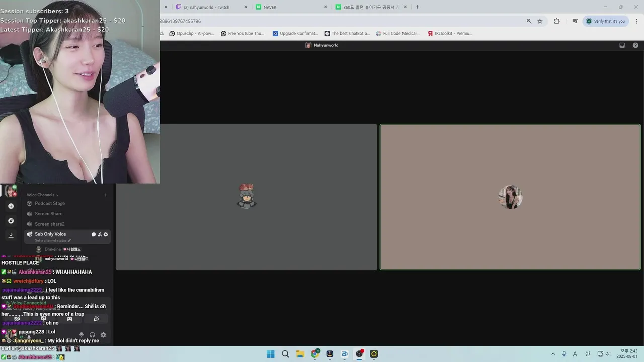Open OBS Studio from the taskbar
644x362 pixels.
point(359,354)
